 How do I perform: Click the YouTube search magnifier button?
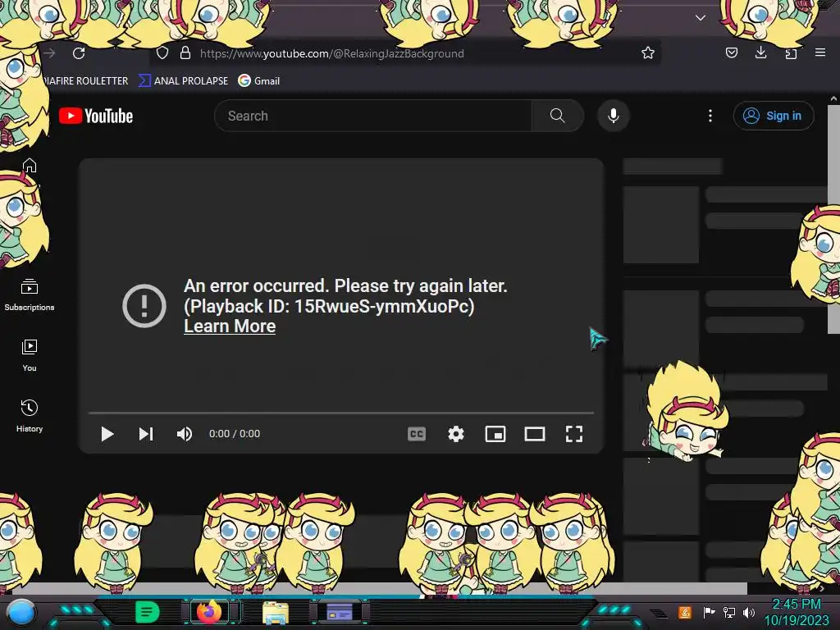tap(557, 116)
